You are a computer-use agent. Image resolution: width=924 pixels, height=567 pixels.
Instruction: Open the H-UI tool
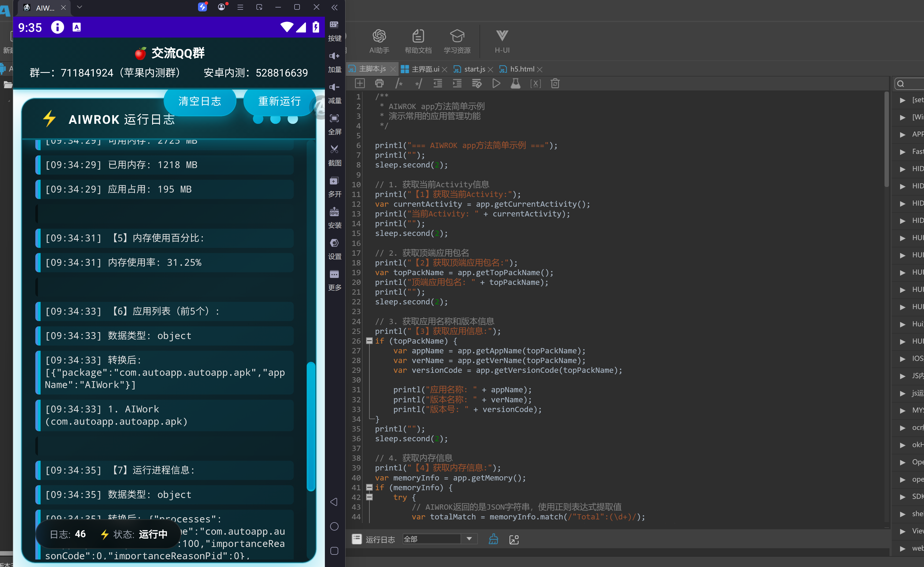tap(502, 41)
